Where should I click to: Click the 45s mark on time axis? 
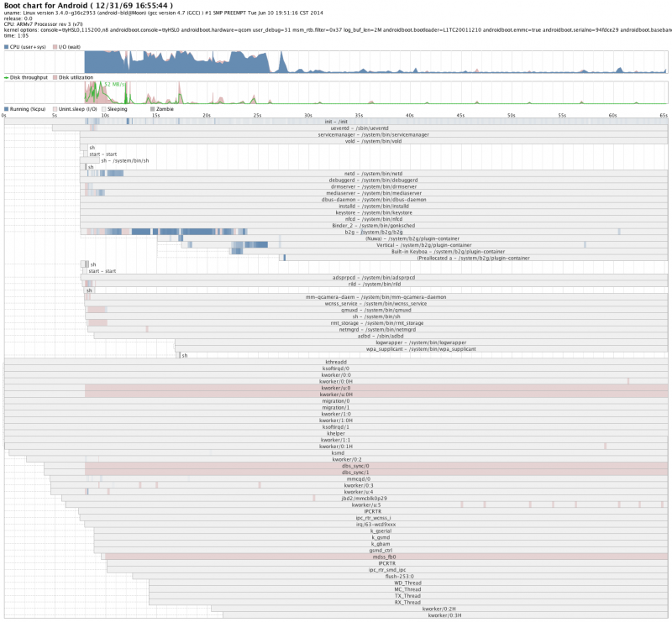460,115
